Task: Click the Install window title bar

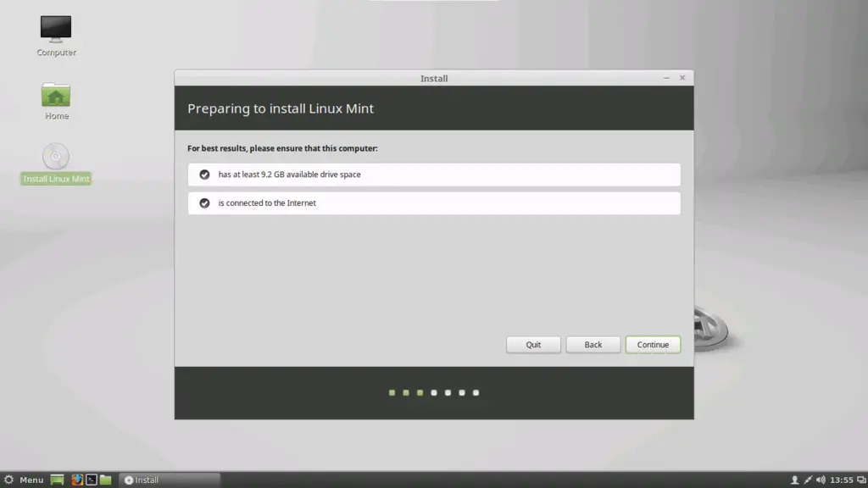Action: [434, 78]
